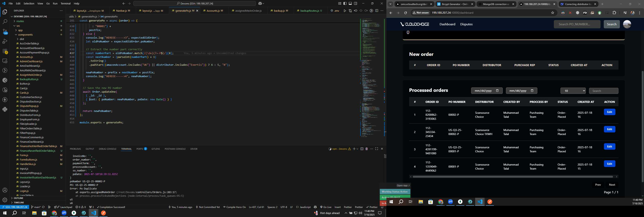Open the editor More Actions ellipsis

(x=382, y=11)
